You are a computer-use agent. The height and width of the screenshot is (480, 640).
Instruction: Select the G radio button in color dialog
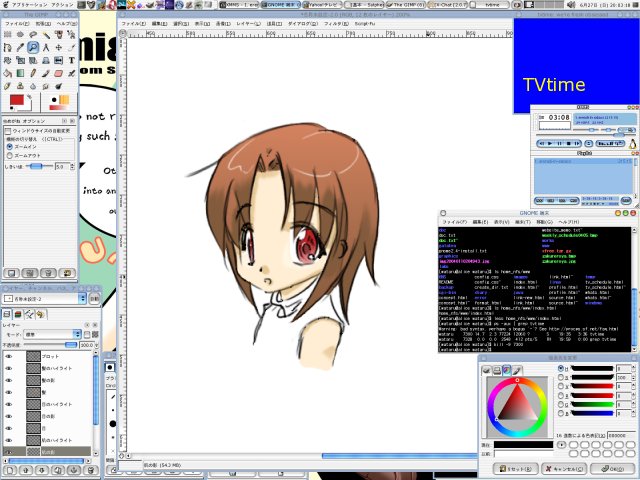tap(561, 404)
